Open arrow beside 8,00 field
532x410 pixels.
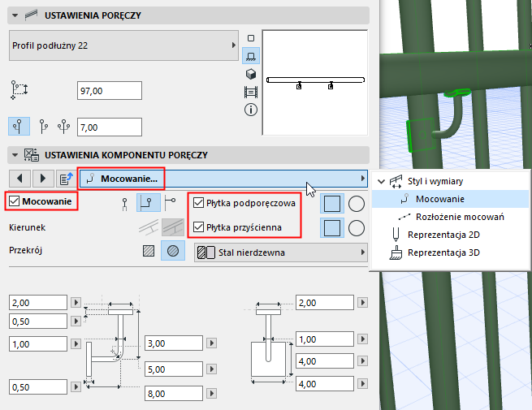(x=211, y=394)
